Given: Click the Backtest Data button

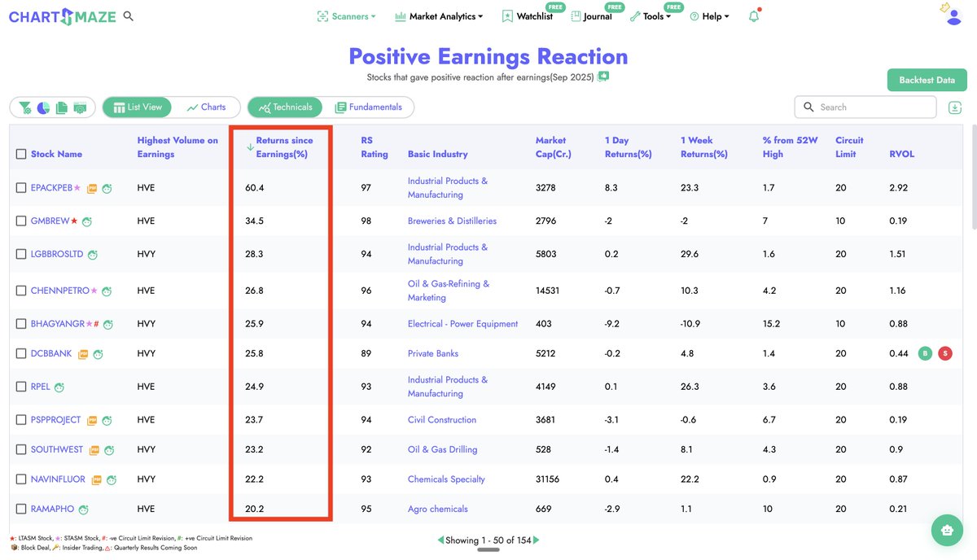Looking at the screenshot, I should click(927, 81).
